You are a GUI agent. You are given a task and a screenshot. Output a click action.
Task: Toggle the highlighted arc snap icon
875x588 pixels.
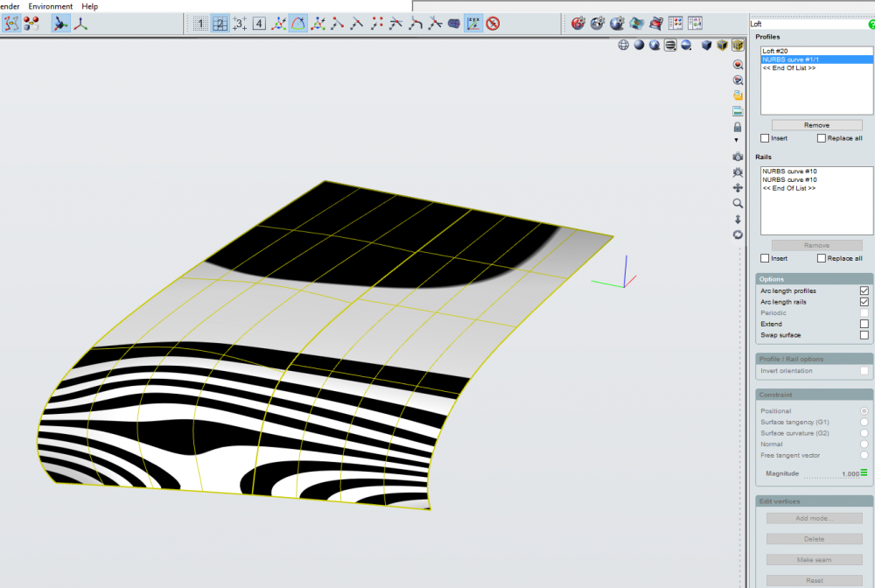click(x=298, y=24)
